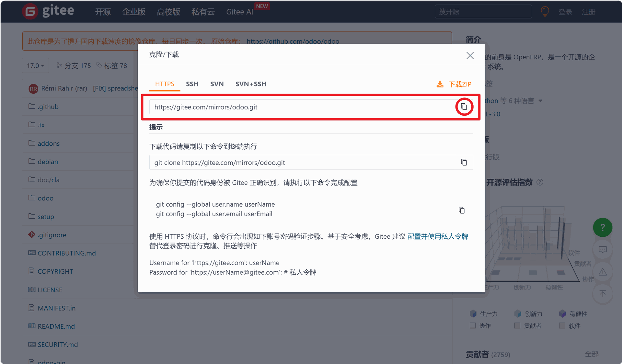
Task: Click the 分支 175 branches link
Action: click(74, 66)
